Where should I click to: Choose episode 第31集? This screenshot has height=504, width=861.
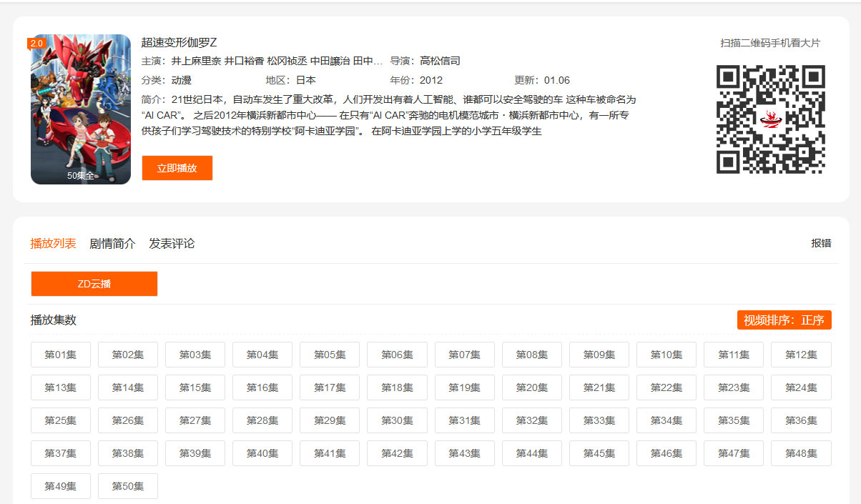coord(464,420)
